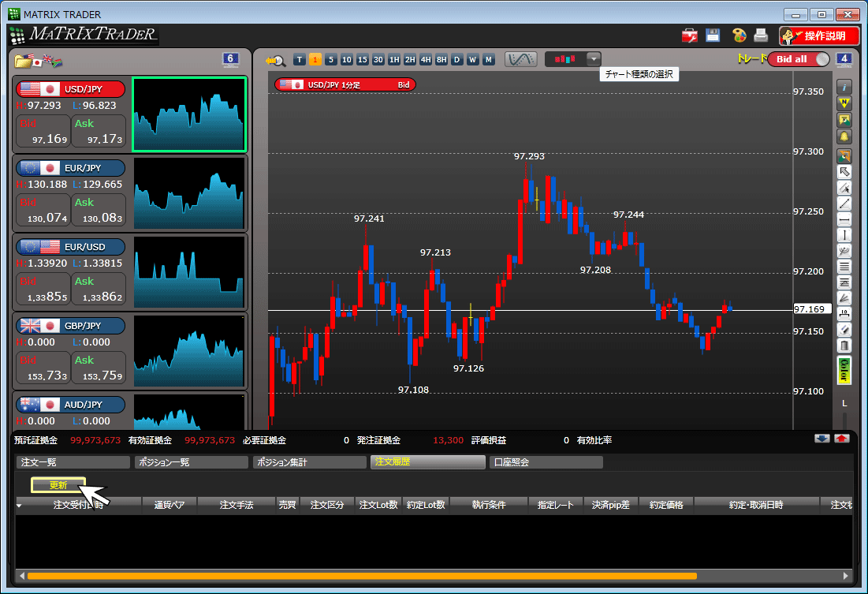Open the technical indicator wave icon

pyautogui.click(x=521, y=59)
